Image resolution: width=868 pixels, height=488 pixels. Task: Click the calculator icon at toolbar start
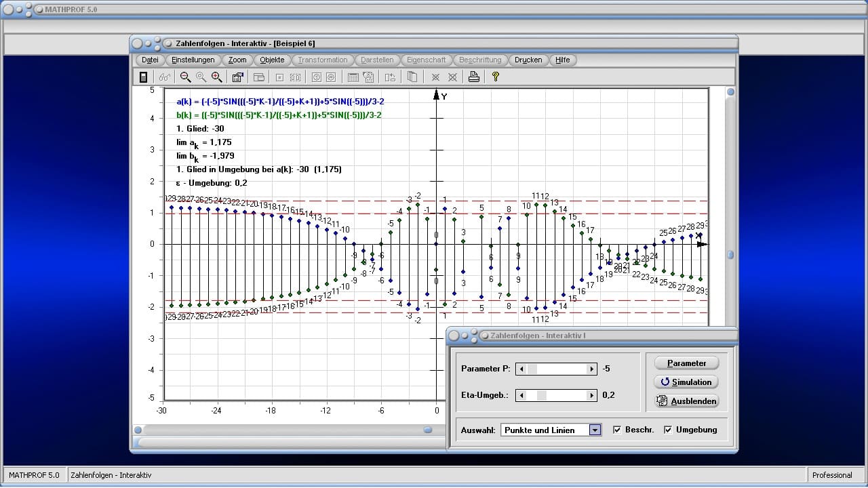(x=143, y=77)
